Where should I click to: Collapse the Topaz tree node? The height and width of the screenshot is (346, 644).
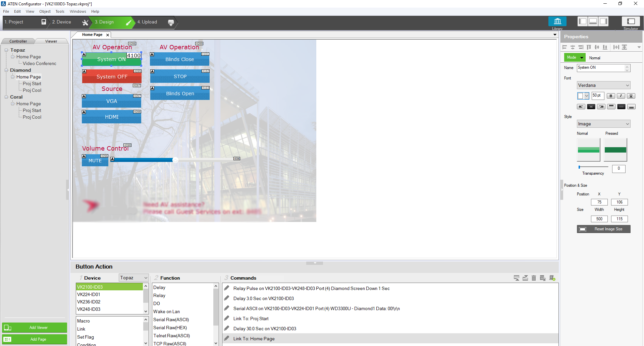tap(6, 50)
